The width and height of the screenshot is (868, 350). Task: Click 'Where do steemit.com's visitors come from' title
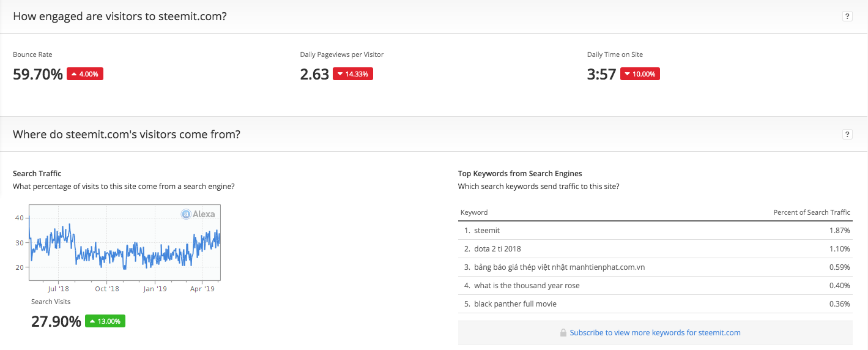click(x=127, y=134)
